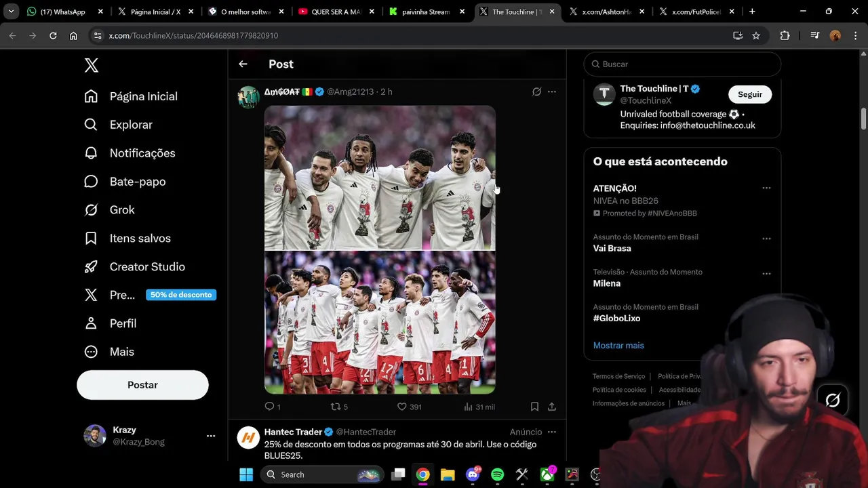Open the tab search dropdown arrow
Viewport: 868px width, 488px height.
click(x=11, y=12)
